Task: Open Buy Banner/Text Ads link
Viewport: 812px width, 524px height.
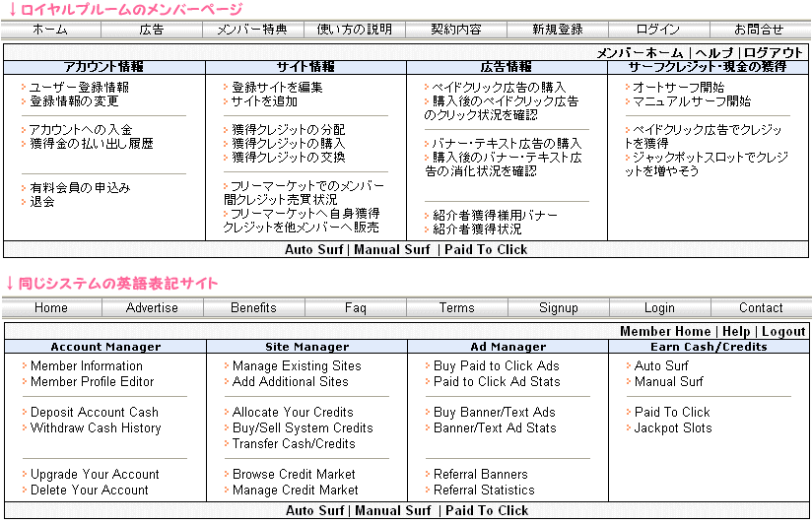Action: (x=494, y=412)
